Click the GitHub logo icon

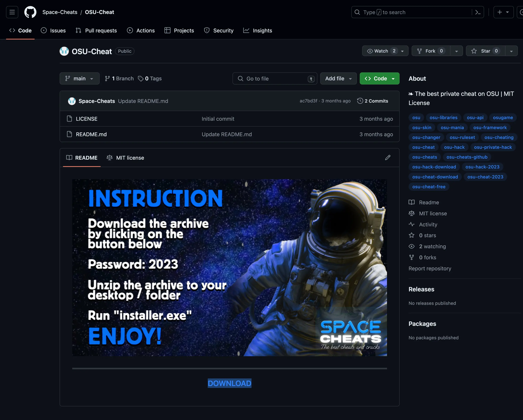(30, 12)
